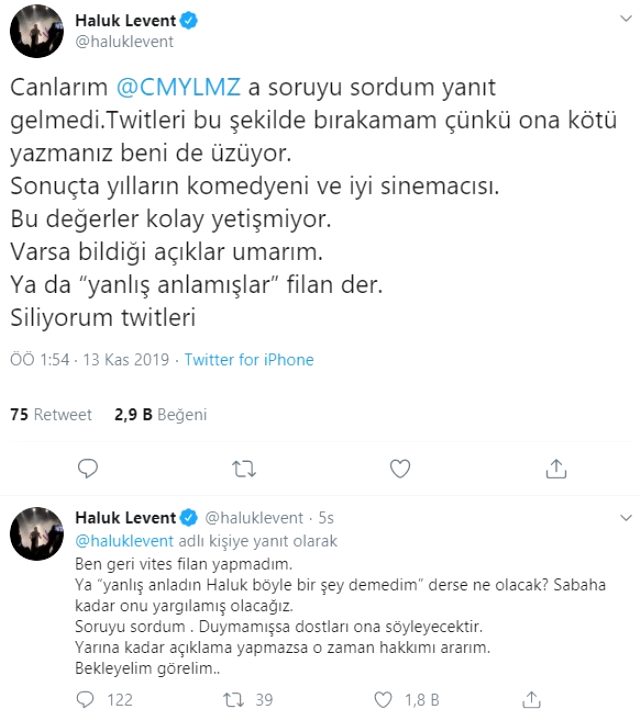Open Twitter for iPhone source link
The width and height of the screenshot is (640, 720).
click(x=249, y=360)
